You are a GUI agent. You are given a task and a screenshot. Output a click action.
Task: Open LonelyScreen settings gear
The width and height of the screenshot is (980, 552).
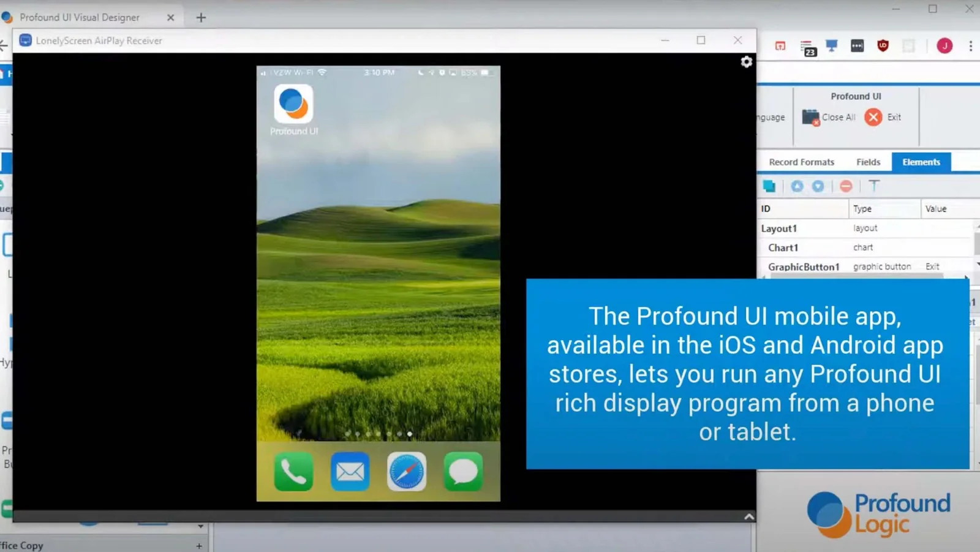[x=746, y=62]
